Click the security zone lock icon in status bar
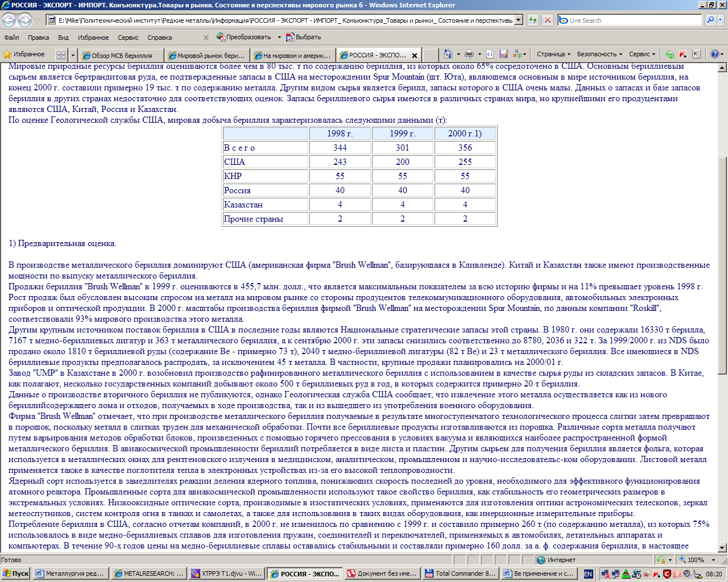The image size is (728, 582). point(660,560)
